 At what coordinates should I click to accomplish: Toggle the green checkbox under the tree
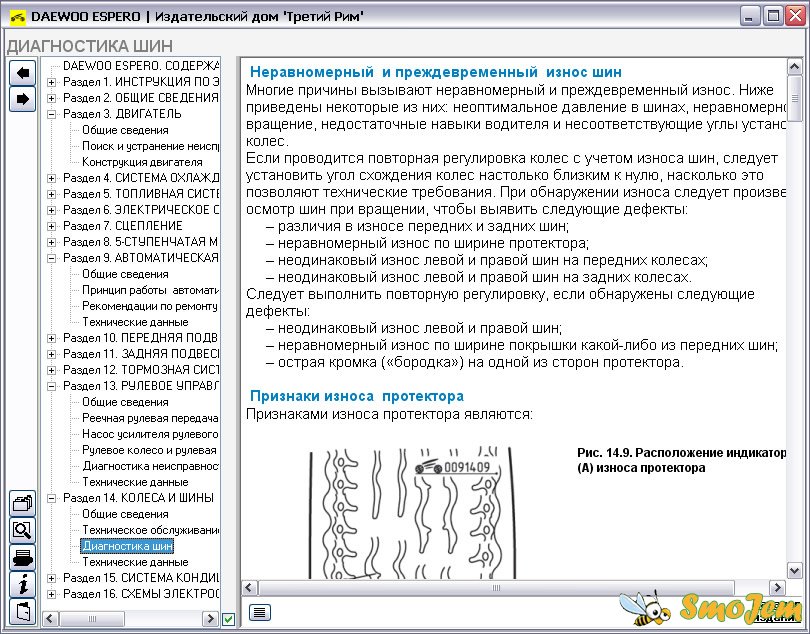point(228,618)
